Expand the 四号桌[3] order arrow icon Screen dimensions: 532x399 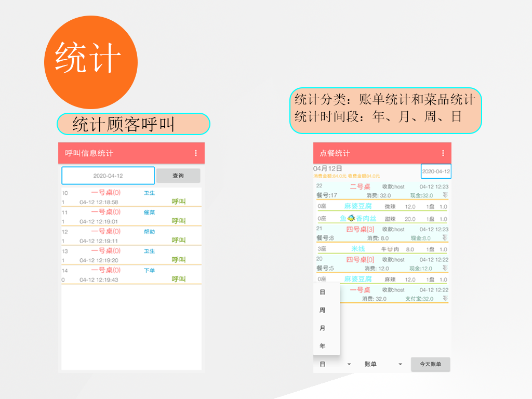(445, 237)
